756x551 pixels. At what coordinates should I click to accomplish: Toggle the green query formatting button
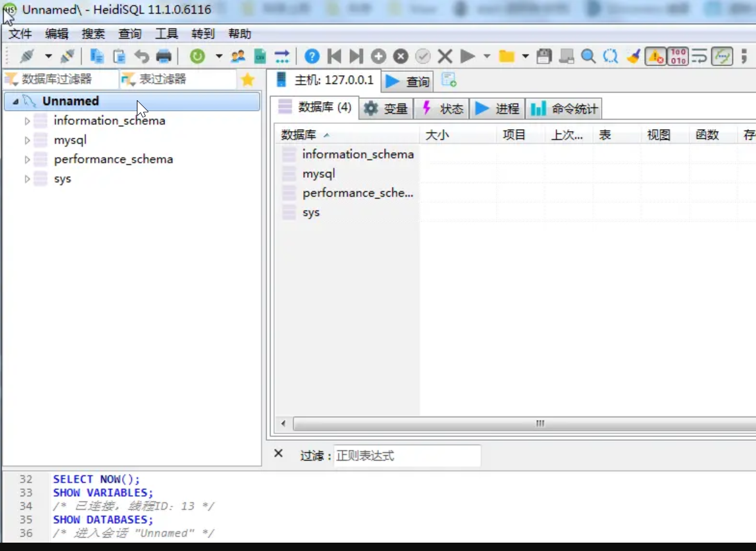(722, 57)
